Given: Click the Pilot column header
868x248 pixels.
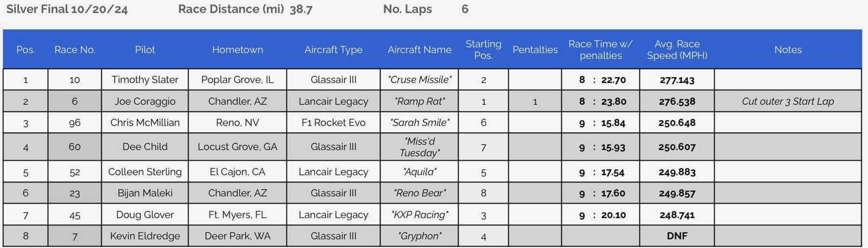Looking at the screenshot, I should (x=145, y=50).
